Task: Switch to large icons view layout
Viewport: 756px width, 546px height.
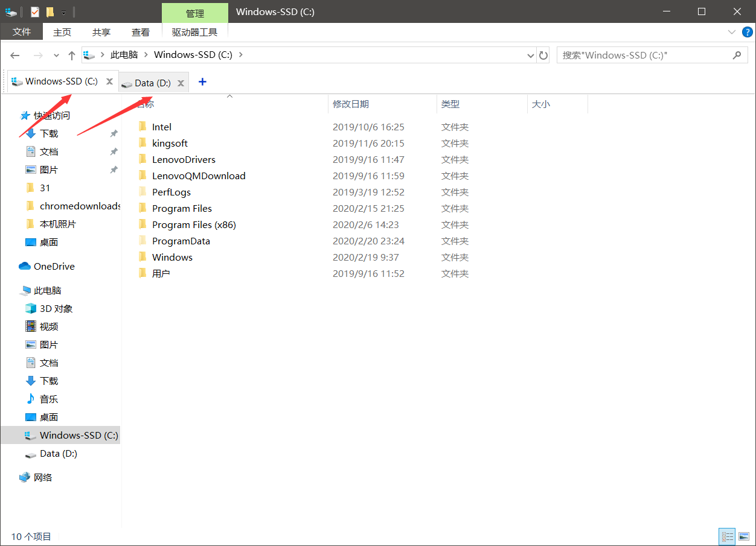Action: (x=743, y=536)
